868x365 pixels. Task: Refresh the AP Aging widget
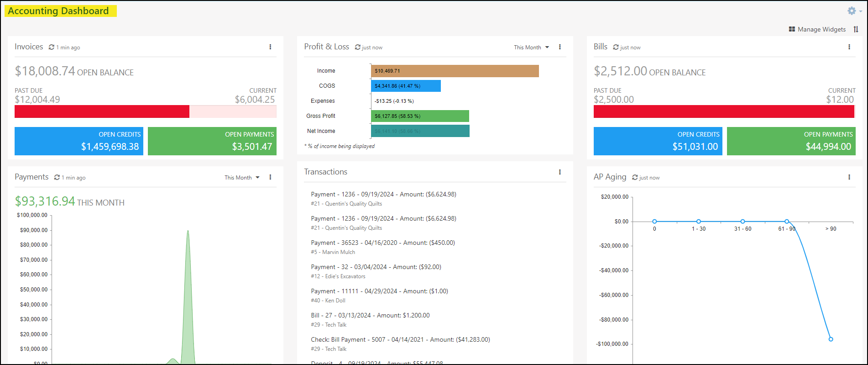(x=635, y=177)
